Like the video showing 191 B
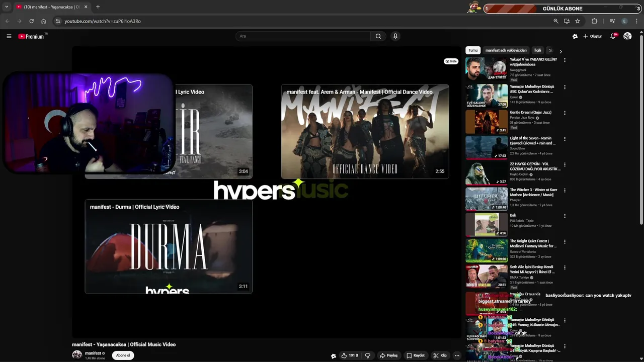The height and width of the screenshot is (362, 644). coord(350,355)
